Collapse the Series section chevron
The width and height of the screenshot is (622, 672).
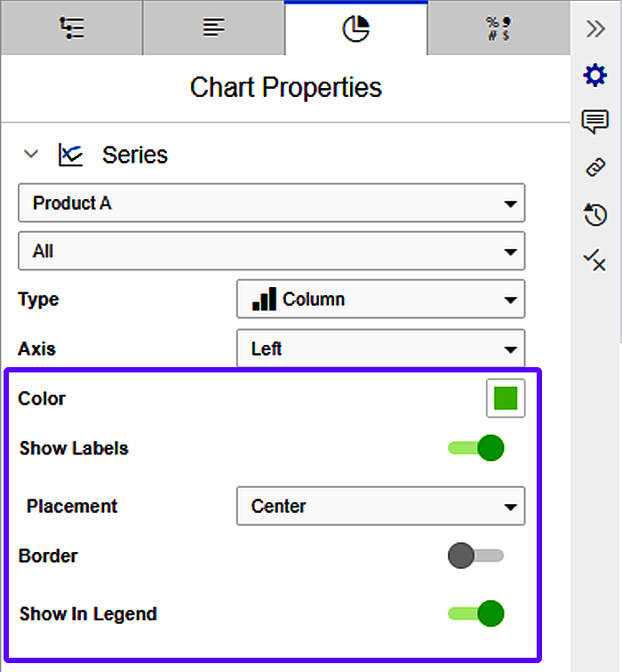(31, 155)
